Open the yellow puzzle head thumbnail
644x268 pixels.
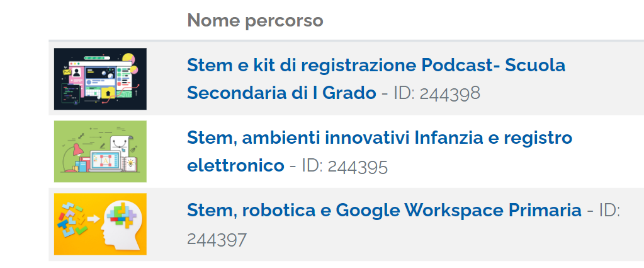100,224
